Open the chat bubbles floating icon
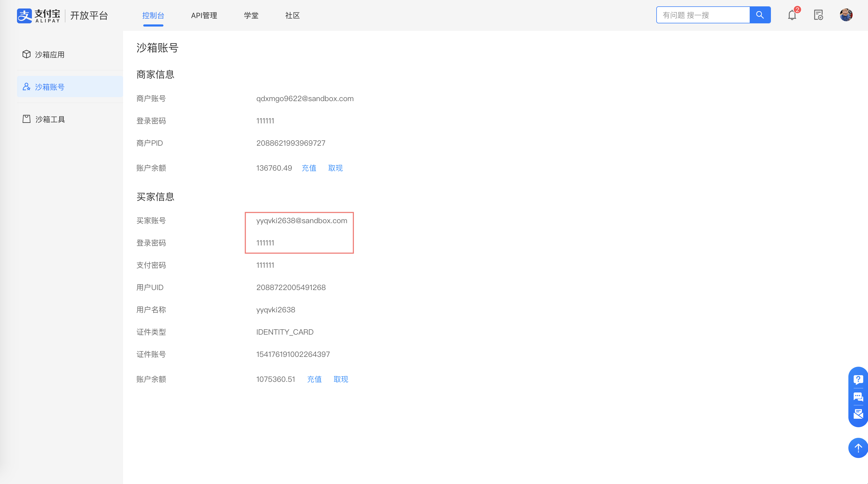Viewport: 868px width, 484px height. (x=858, y=397)
